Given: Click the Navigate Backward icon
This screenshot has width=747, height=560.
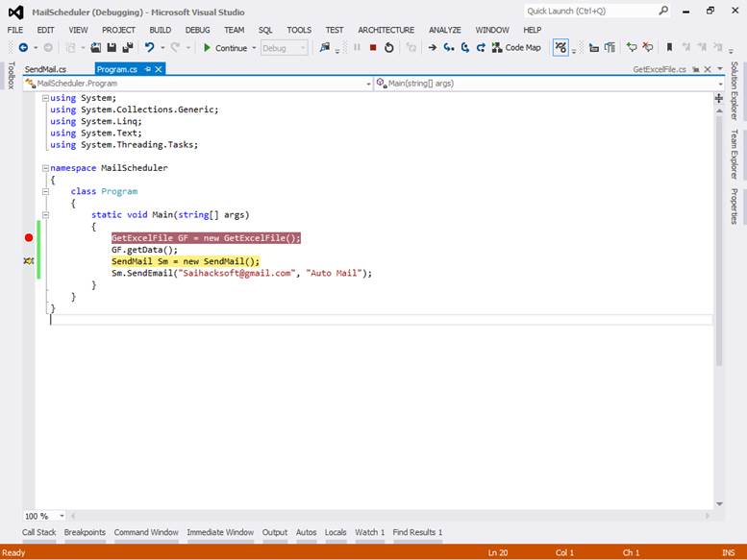Looking at the screenshot, I should (23, 47).
